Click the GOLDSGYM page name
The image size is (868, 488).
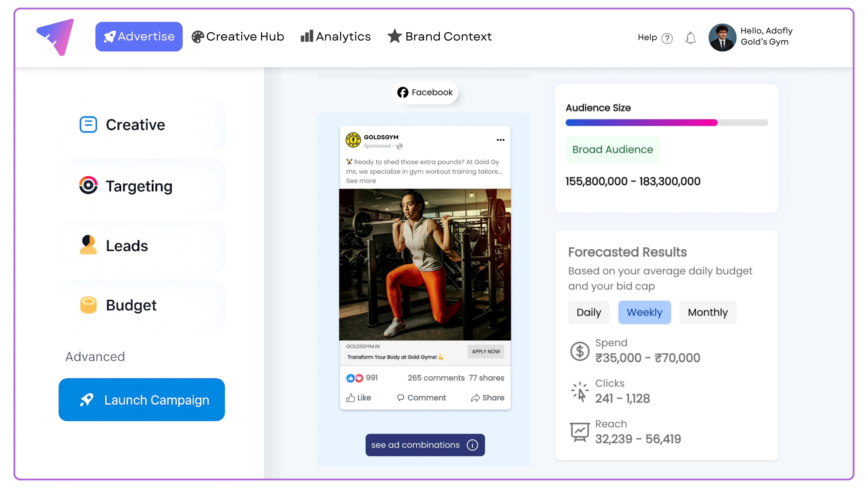[x=381, y=137]
